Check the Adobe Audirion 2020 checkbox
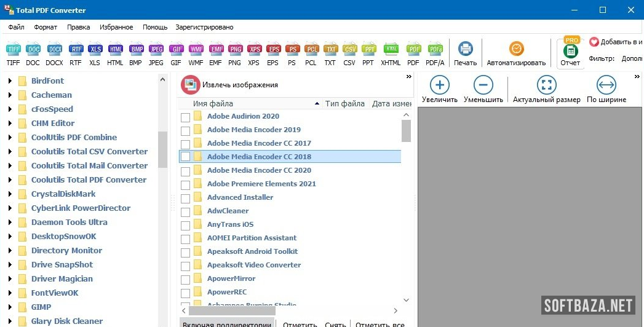This screenshot has height=327, width=644. point(185,117)
